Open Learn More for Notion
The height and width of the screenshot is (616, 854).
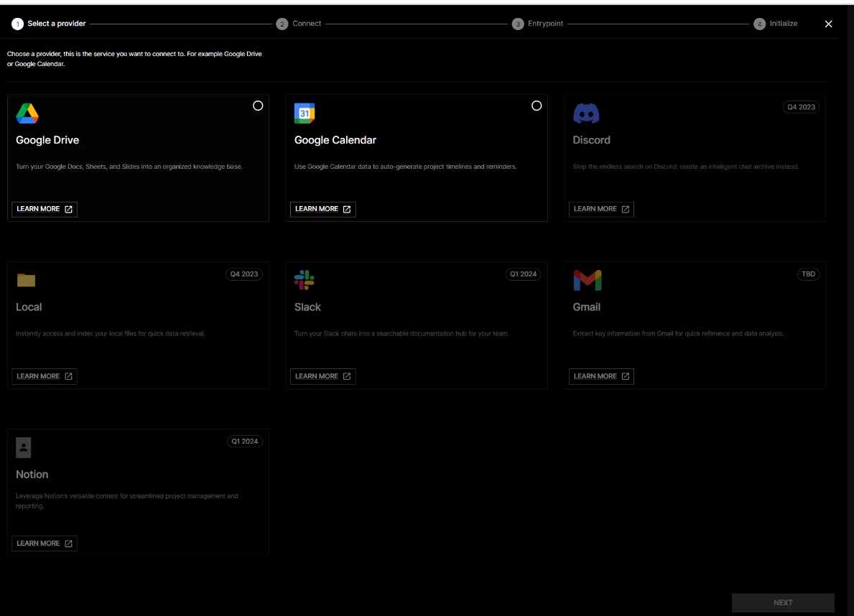[45, 543]
